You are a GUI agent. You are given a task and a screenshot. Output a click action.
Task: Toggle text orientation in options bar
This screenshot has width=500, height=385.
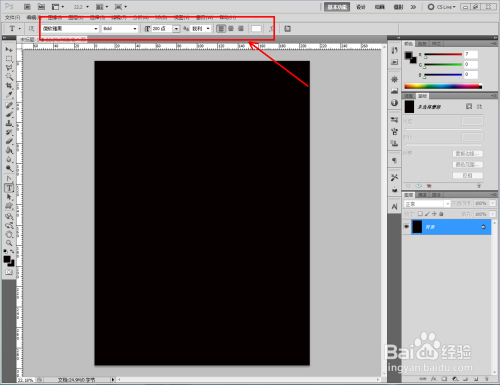coord(31,29)
